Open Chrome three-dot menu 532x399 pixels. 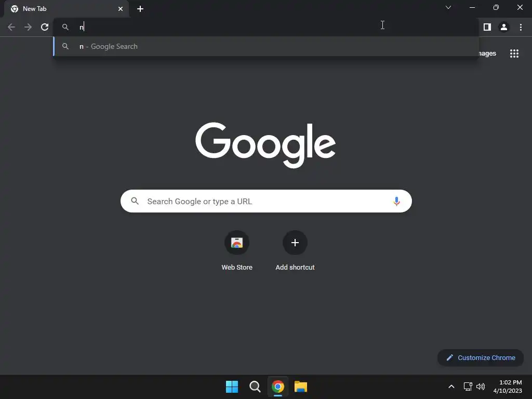click(521, 27)
